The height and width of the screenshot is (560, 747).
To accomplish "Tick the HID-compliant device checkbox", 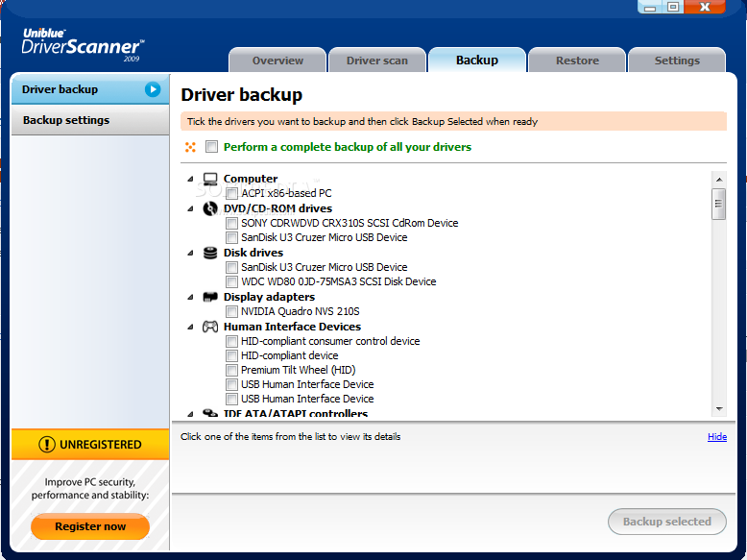I will pos(231,356).
